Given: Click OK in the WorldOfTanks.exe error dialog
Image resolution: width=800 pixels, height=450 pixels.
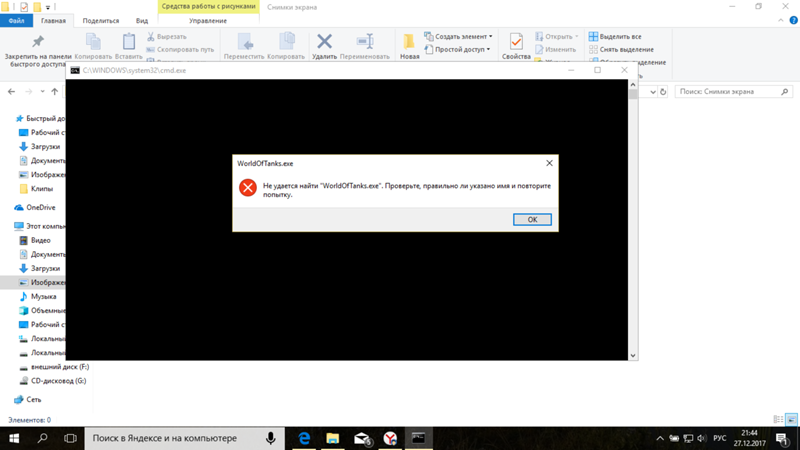Looking at the screenshot, I should pos(532,219).
